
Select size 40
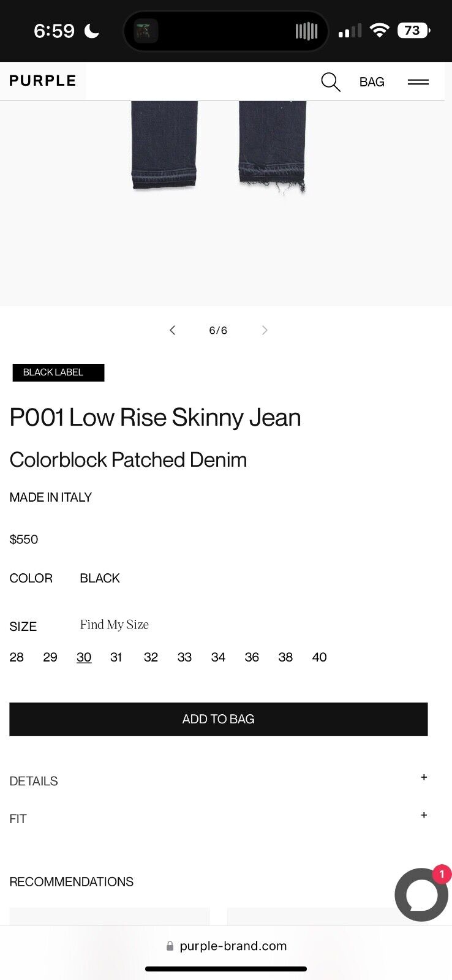(319, 657)
